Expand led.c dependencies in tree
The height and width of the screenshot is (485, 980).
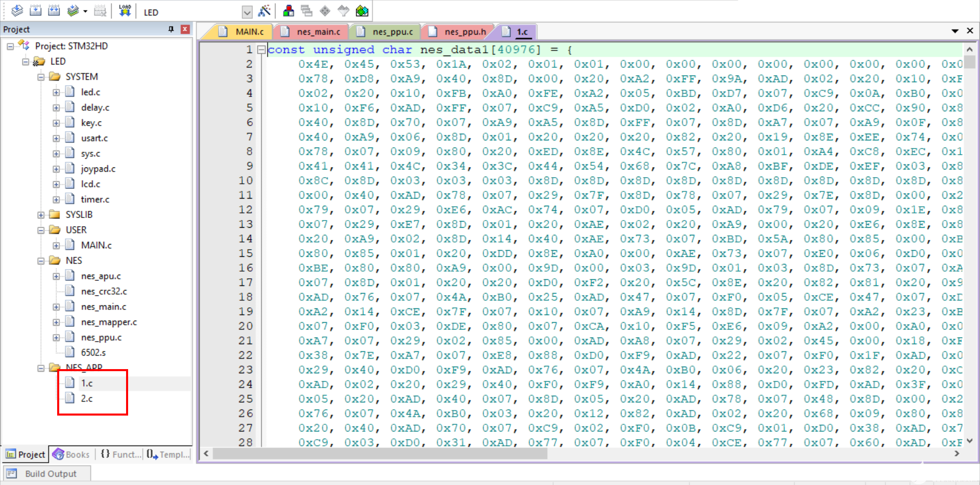pyautogui.click(x=56, y=92)
